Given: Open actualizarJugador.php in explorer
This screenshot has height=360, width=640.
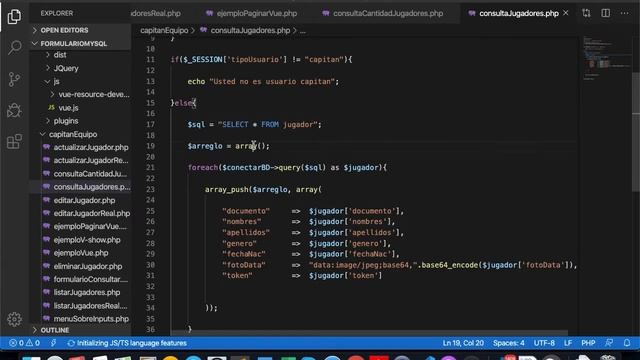Looking at the screenshot, I should click(91, 147).
